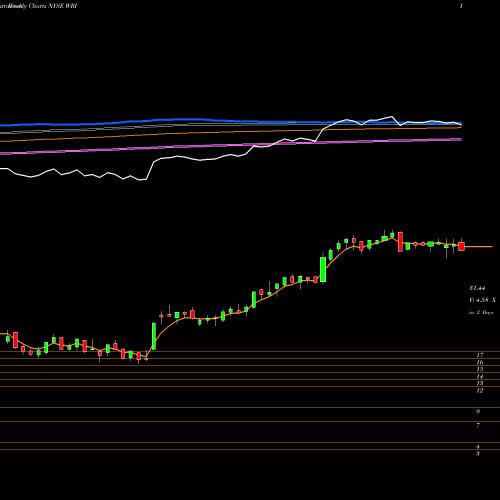Click the price axis label '14'
This screenshot has height=500, width=500.
click(x=480, y=377)
